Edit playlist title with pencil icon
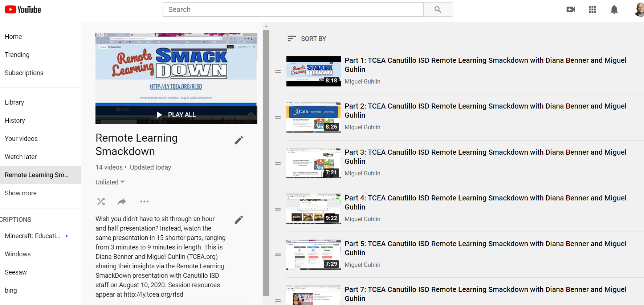 tap(239, 140)
